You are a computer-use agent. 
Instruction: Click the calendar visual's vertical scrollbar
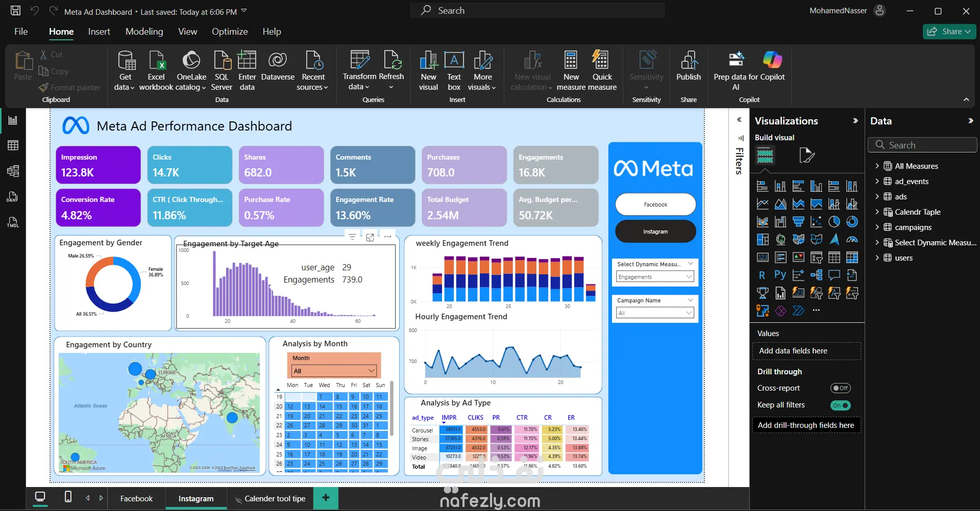tap(391, 408)
